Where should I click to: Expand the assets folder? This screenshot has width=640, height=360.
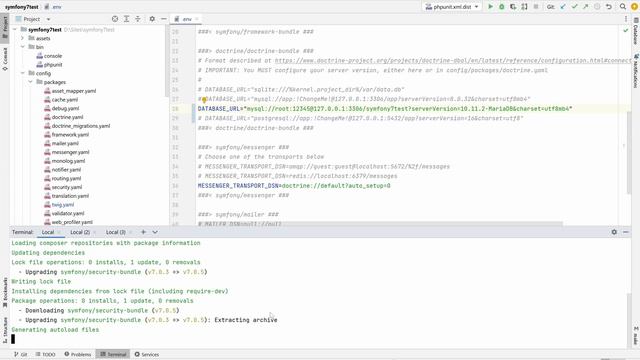[22, 38]
